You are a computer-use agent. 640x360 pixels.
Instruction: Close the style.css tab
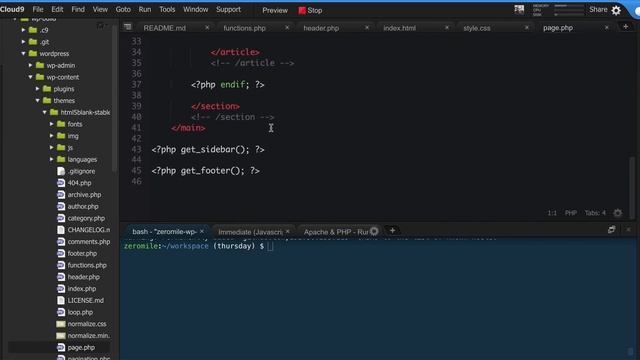[527, 27]
